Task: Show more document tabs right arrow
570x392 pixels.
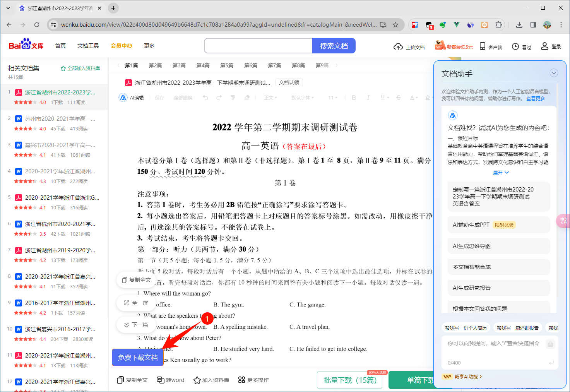Action: point(337,65)
